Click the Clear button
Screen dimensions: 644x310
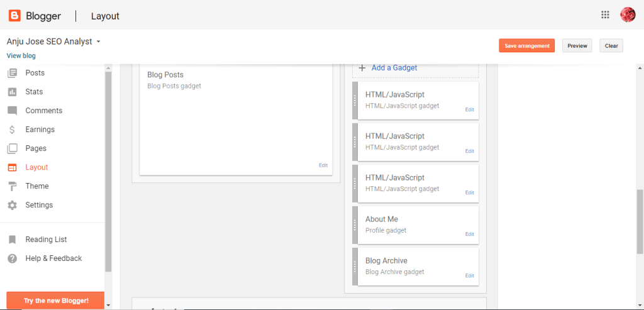click(x=611, y=46)
